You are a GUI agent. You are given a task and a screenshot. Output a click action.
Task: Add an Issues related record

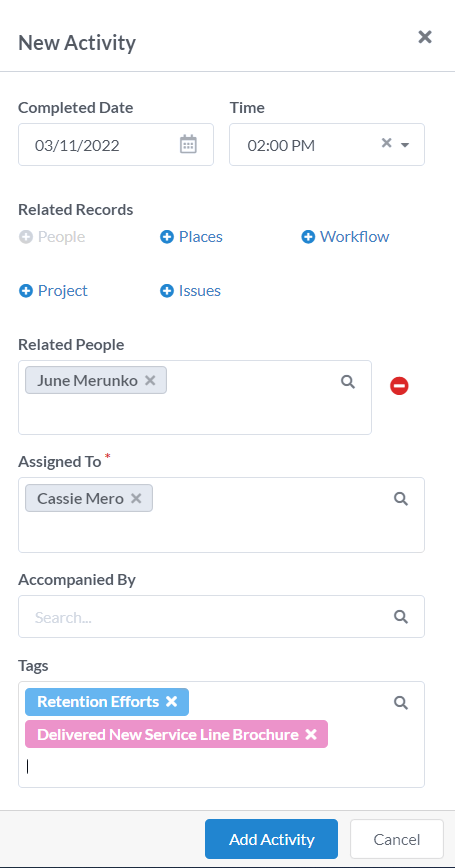[190, 291]
